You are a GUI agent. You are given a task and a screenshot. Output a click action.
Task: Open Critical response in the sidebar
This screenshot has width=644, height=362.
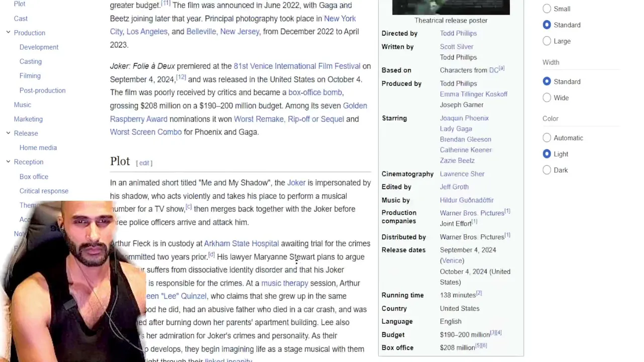point(44,191)
